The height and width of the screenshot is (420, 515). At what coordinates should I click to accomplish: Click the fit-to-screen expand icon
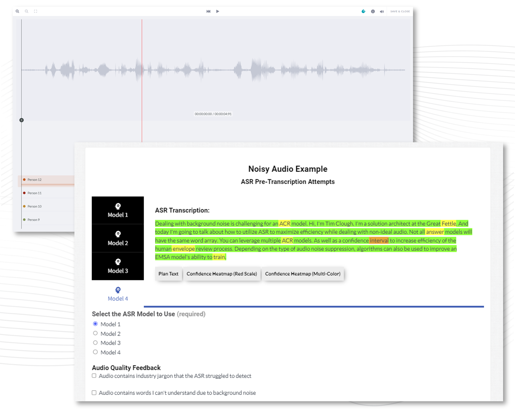coord(36,11)
